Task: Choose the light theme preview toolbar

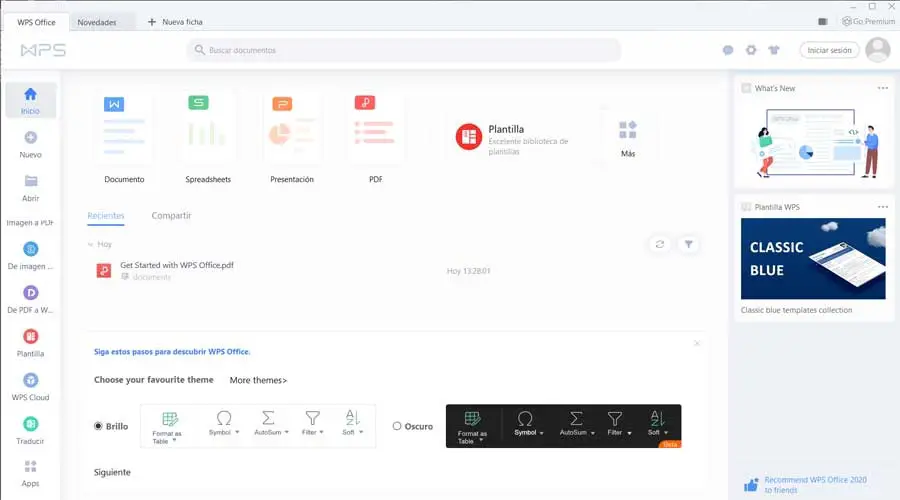Action: (258, 426)
